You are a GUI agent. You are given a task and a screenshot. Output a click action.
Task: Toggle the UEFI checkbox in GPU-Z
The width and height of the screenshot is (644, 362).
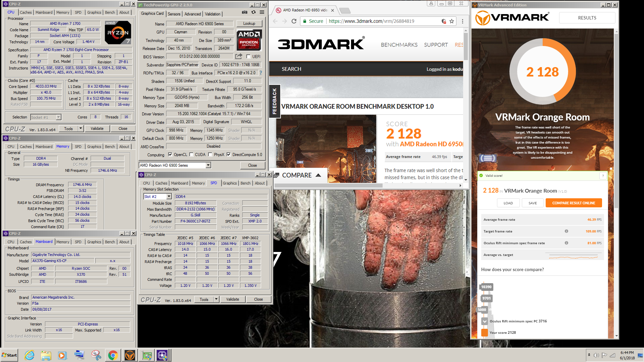[x=248, y=56]
